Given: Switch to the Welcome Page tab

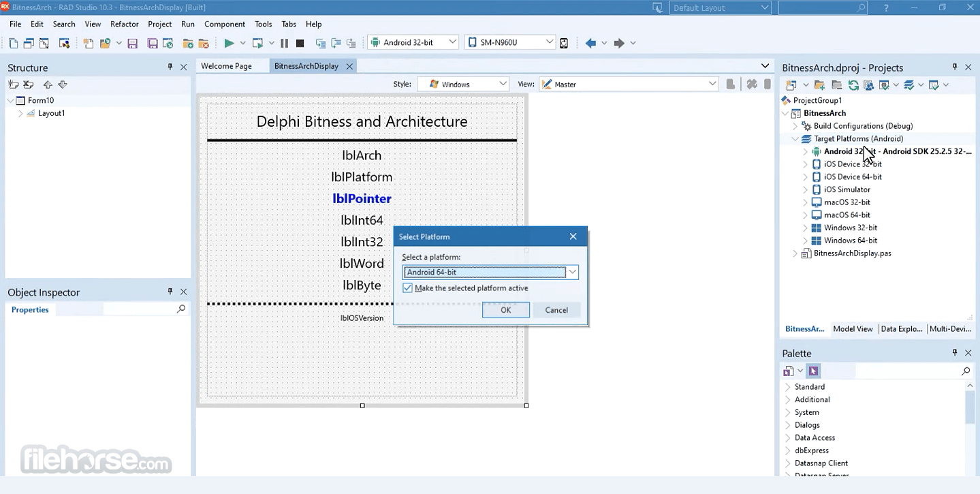Looking at the screenshot, I should pyautogui.click(x=226, y=66).
